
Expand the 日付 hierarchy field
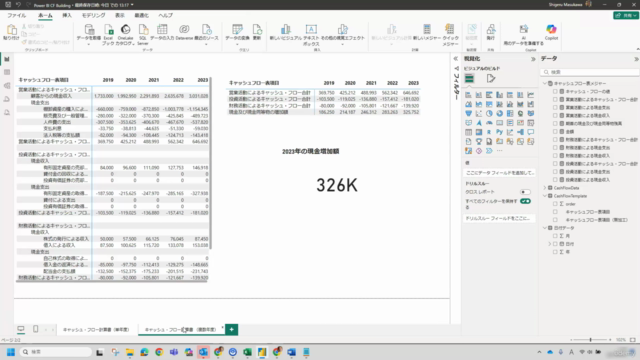(549, 244)
